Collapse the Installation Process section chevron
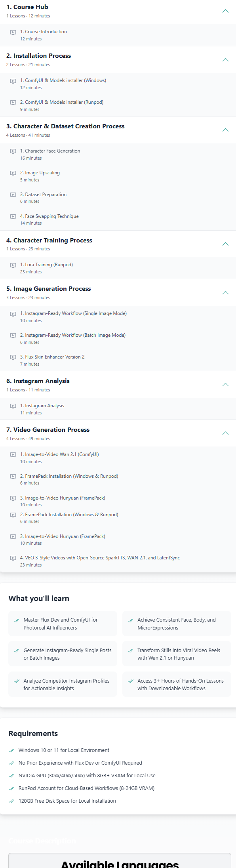Image resolution: width=236 pixels, height=868 pixels. 225,60
